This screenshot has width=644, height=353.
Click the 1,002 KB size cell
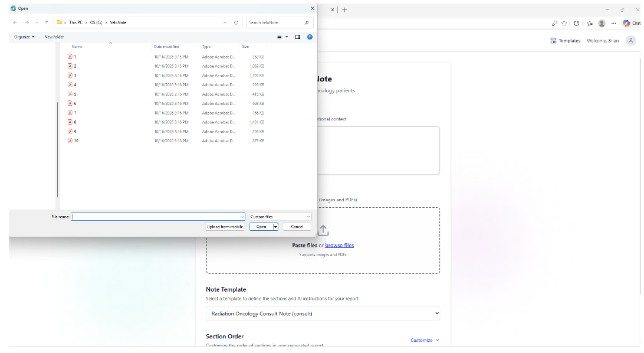(257, 66)
